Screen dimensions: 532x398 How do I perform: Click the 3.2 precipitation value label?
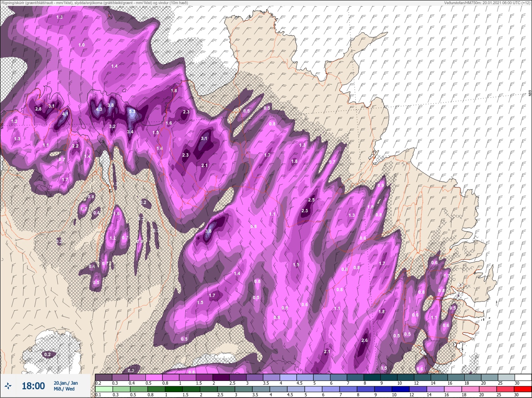click(x=112, y=126)
